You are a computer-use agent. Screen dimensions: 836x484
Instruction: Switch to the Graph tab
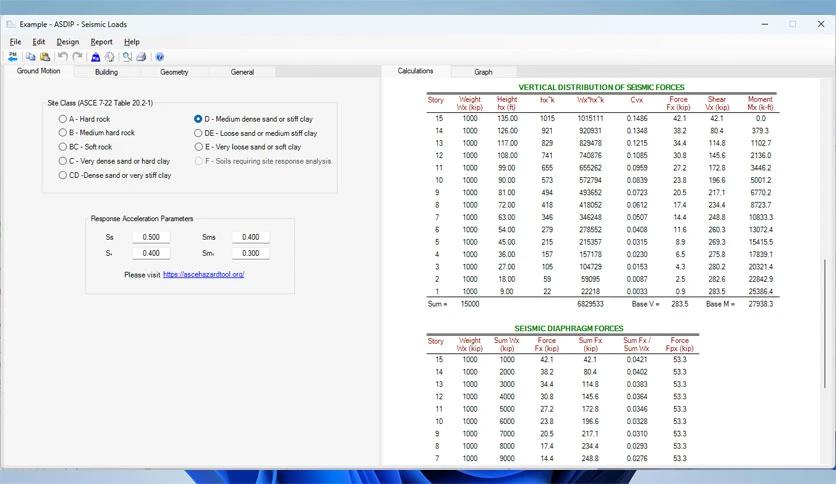(x=483, y=72)
